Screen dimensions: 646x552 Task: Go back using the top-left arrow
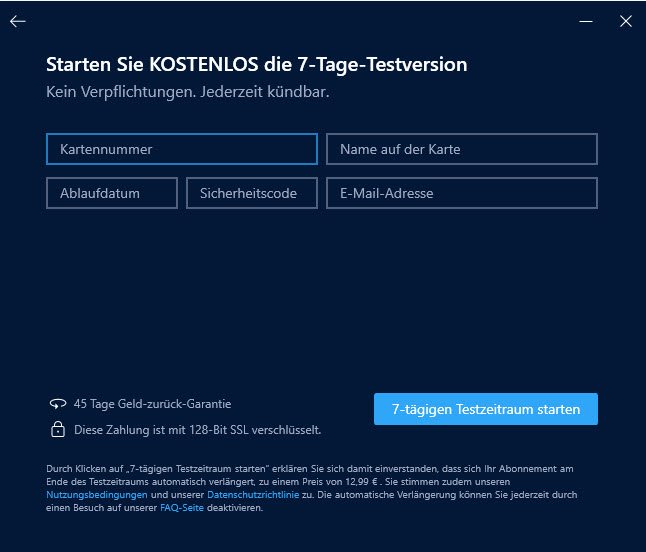pos(18,21)
